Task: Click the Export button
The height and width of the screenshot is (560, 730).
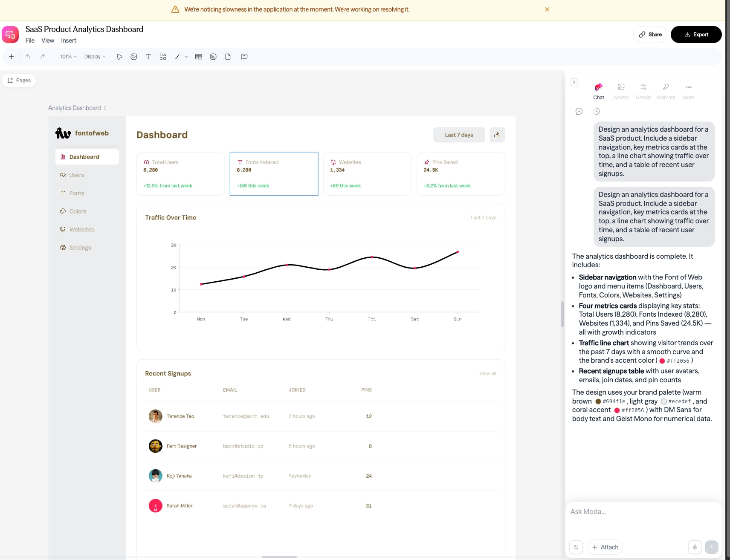Action: 696,35
